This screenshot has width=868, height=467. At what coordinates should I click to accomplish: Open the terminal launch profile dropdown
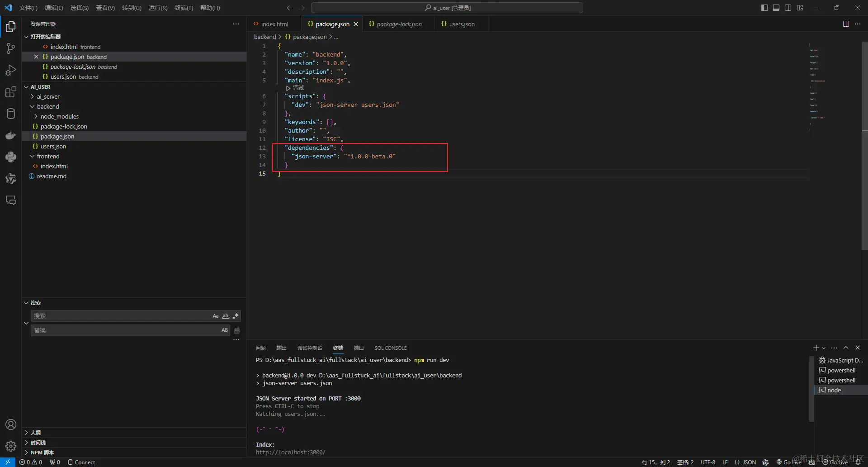[x=824, y=348]
